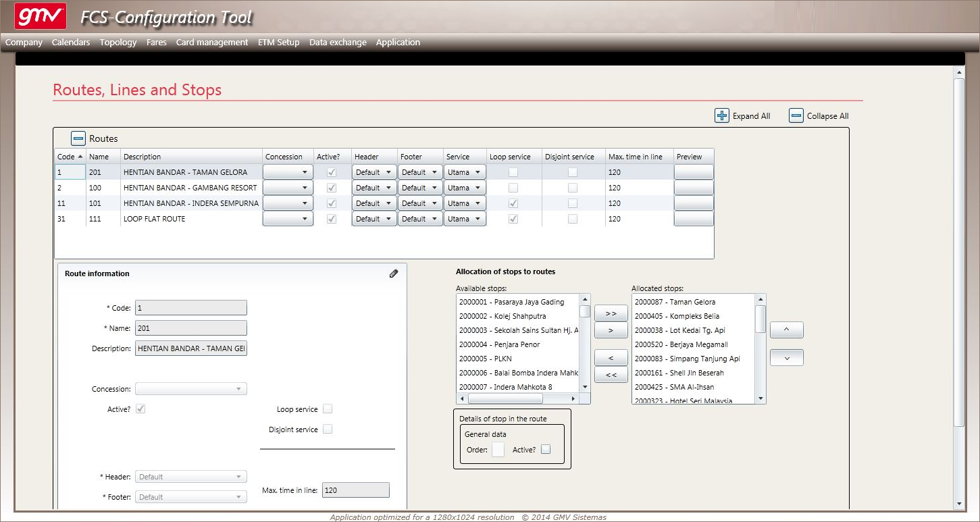980x522 pixels.
Task: Click the pencil edit icon in Route information
Action: tap(394, 273)
